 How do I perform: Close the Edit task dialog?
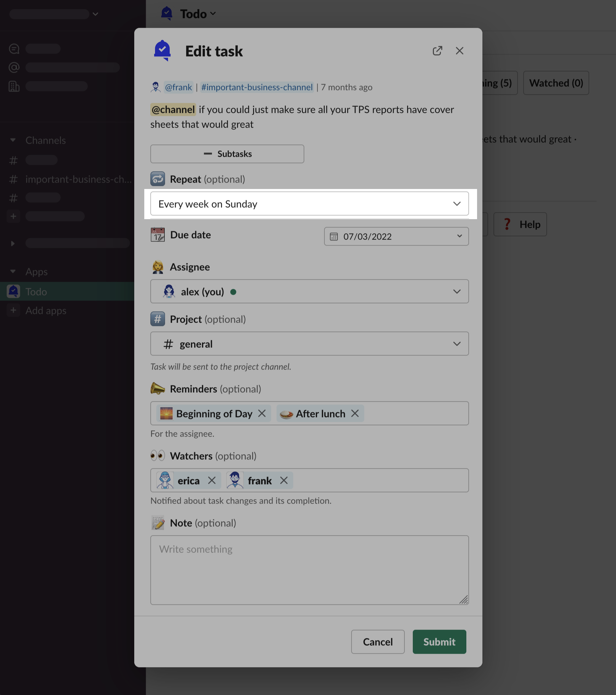pyautogui.click(x=459, y=51)
